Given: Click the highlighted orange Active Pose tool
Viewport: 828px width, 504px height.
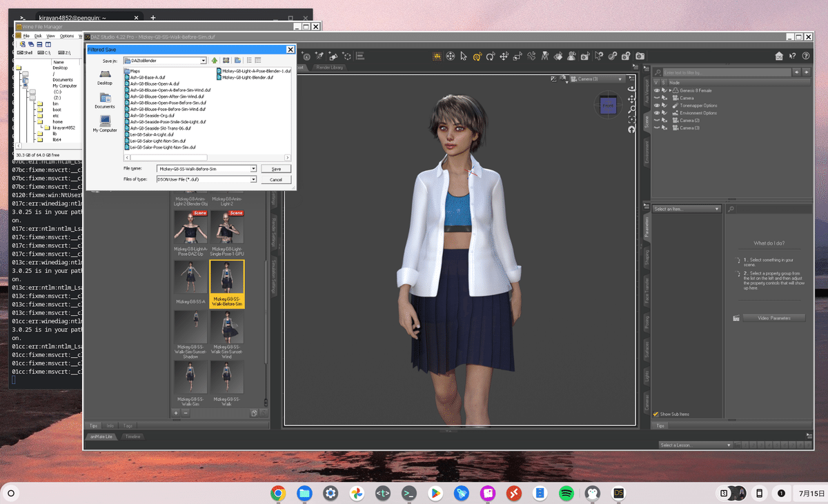Looking at the screenshot, I should click(x=477, y=56).
